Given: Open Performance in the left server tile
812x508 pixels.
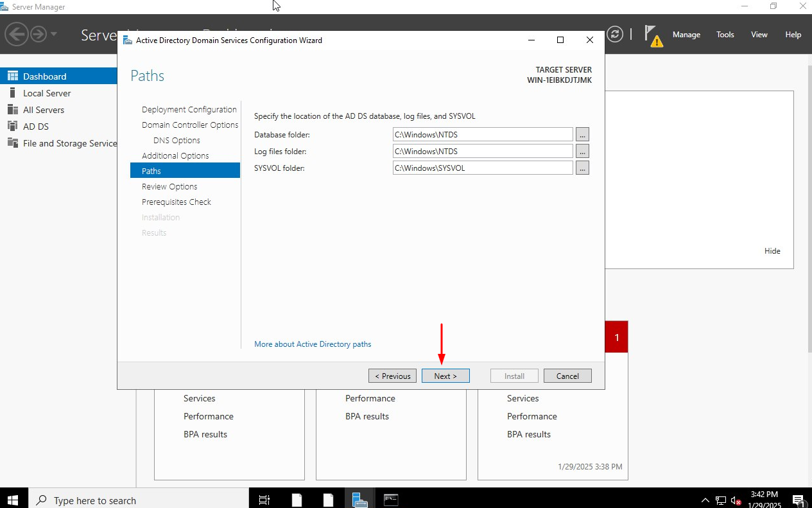Looking at the screenshot, I should coord(209,417).
